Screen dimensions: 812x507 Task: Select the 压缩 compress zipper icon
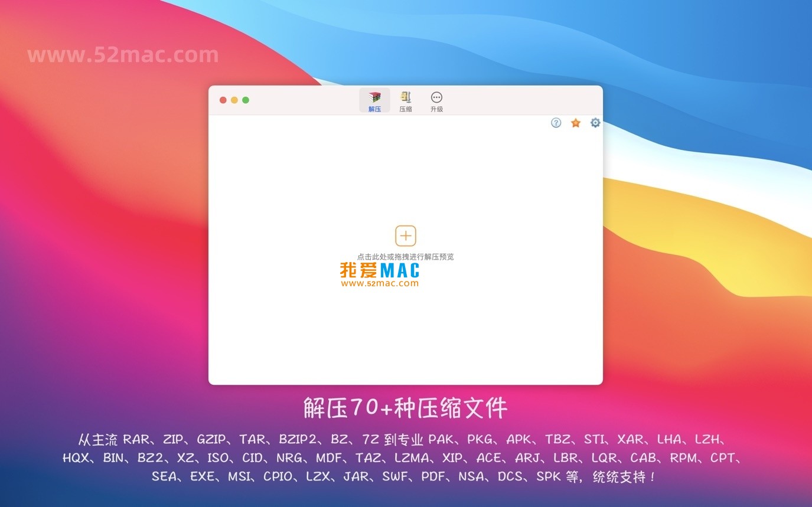tap(406, 97)
